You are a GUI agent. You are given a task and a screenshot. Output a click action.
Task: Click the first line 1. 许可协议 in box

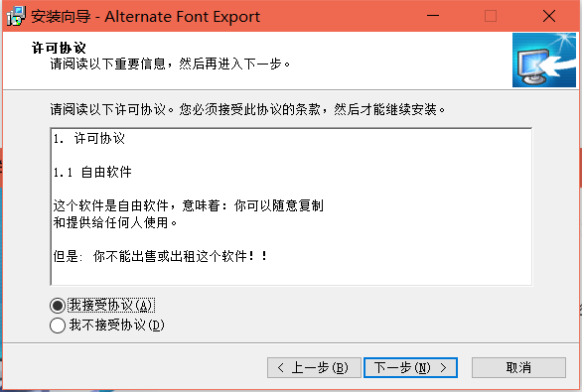[x=89, y=138]
